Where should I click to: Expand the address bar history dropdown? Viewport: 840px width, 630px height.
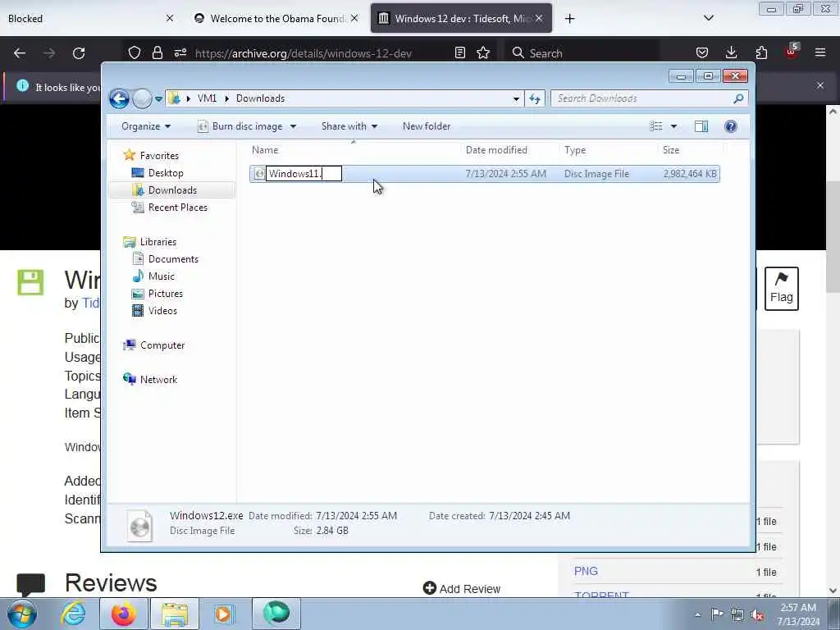coord(516,98)
